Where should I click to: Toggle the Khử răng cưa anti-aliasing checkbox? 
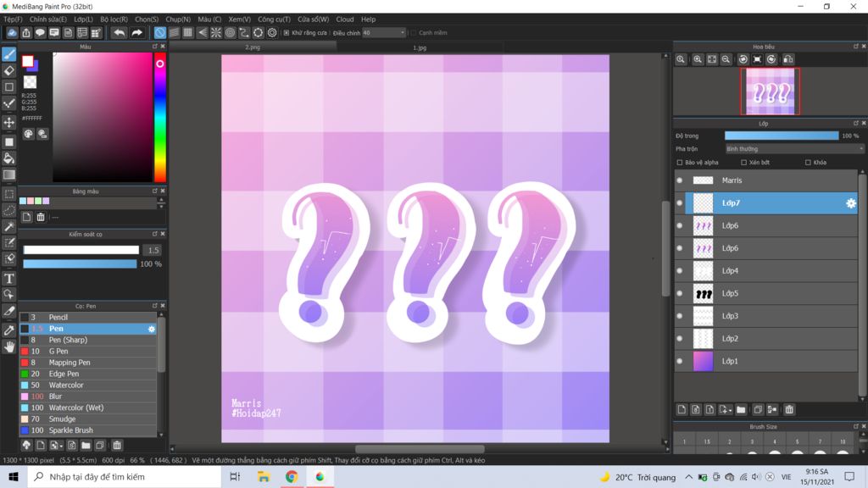pyautogui.click(x=287, y=33)
